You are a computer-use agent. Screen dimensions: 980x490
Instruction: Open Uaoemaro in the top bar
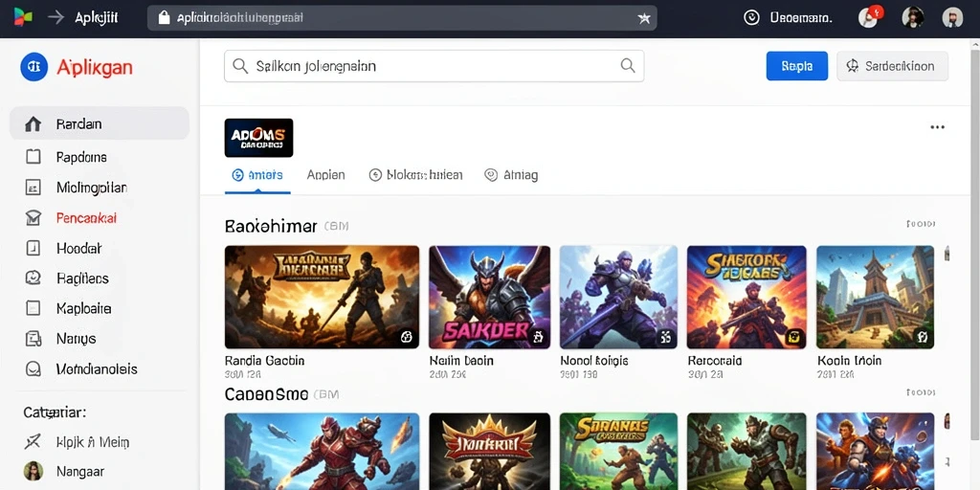[801, 17]
